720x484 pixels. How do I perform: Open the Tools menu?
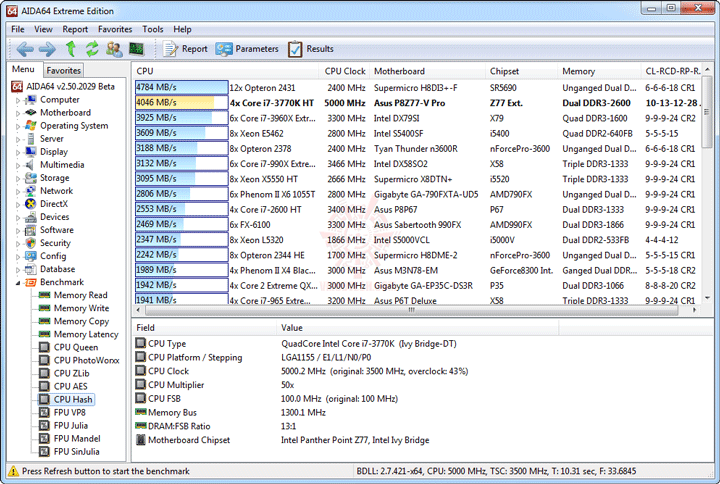click(152, 29)
